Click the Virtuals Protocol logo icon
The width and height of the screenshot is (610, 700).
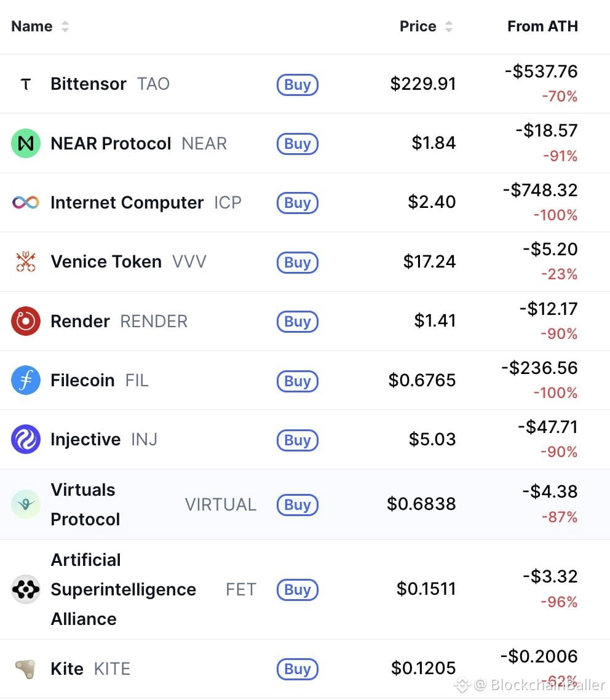26,504
